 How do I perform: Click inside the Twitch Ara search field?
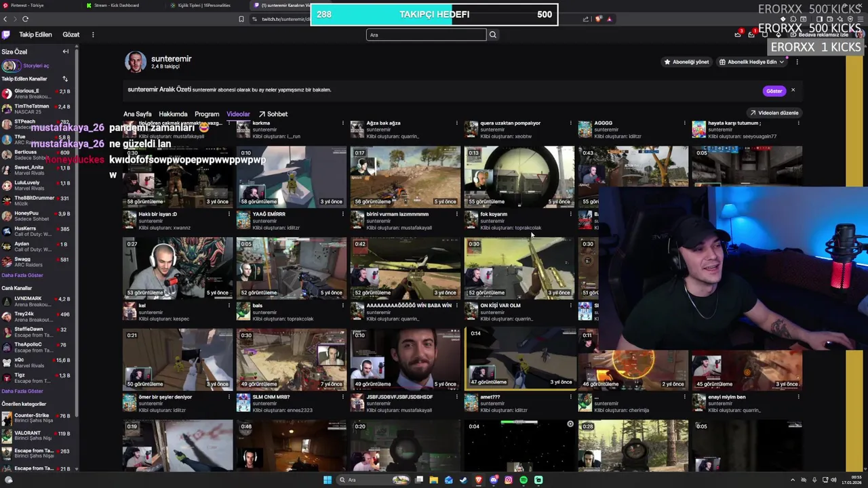[x=426, y=35]
